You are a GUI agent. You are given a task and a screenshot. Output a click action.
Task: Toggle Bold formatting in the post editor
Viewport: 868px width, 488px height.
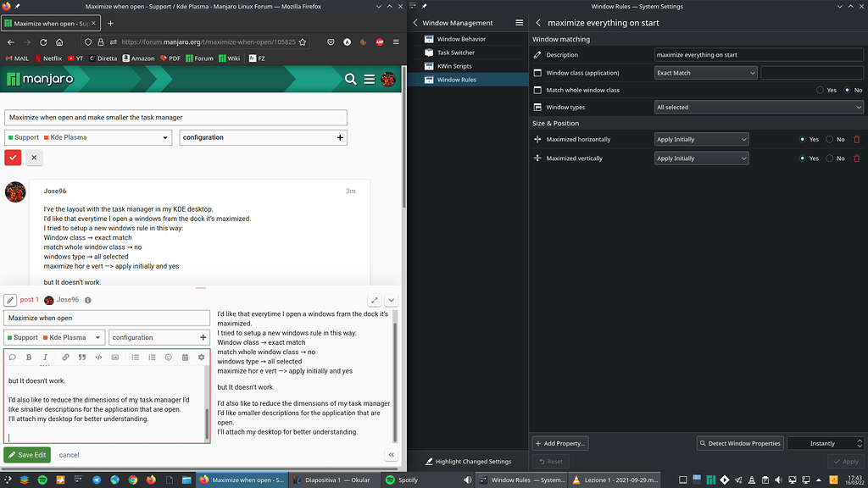coord(29,357)
